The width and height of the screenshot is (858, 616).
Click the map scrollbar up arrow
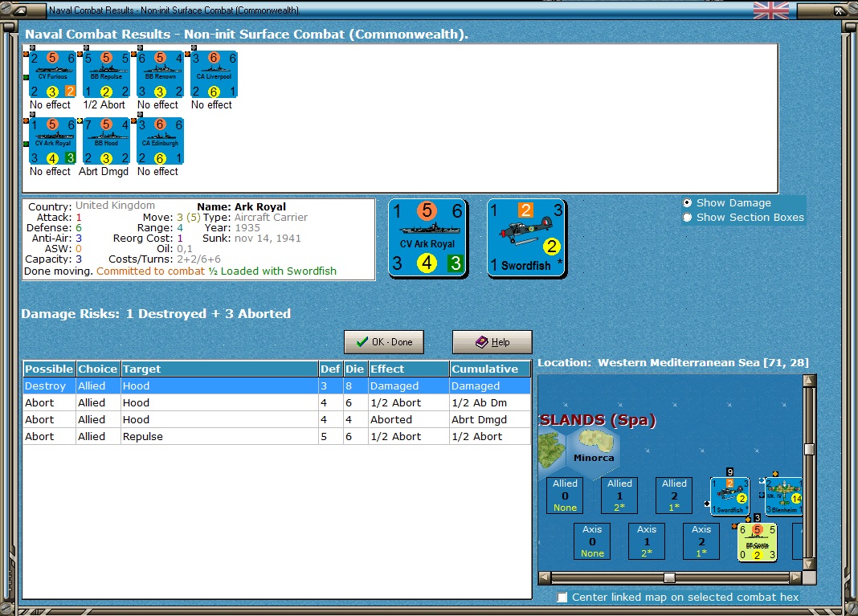coord(809,380)
